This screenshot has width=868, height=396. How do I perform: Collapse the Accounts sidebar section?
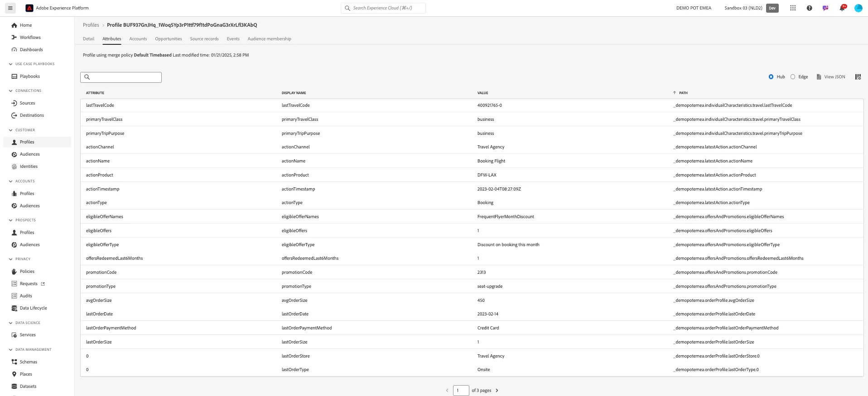[11, 181]
